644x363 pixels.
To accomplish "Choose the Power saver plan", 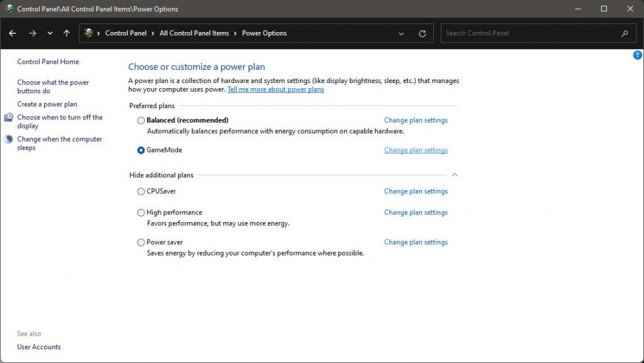I will tap(141, 242).
